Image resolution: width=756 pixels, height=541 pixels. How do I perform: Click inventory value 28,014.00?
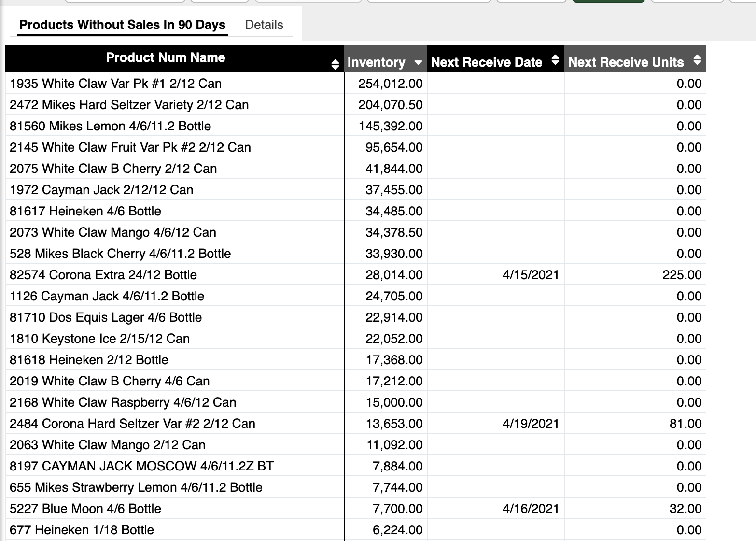[x=394, y=275]
